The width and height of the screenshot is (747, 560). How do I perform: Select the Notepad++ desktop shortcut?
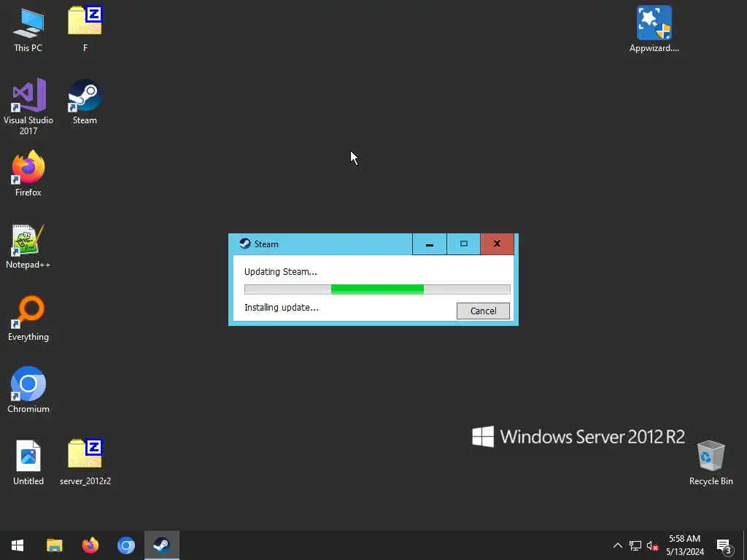click(x=28, y=246)
